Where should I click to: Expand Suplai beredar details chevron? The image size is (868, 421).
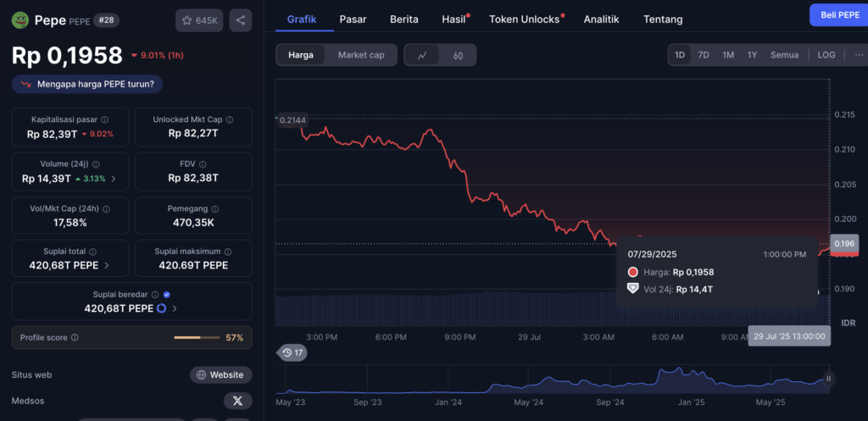(175, 308)
